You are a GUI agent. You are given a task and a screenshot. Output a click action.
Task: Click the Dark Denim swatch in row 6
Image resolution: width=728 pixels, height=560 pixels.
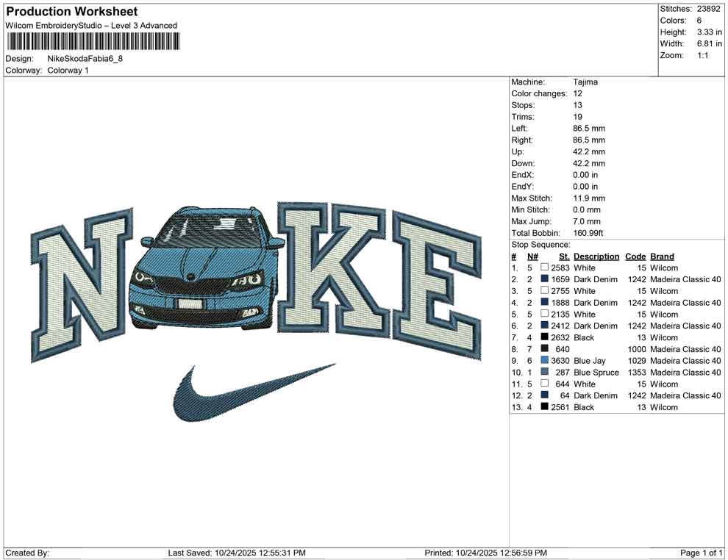(x=545, y=326)
